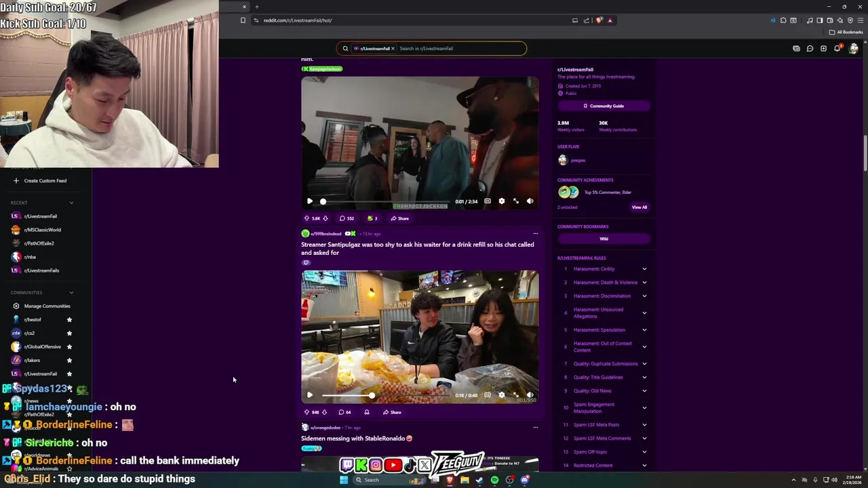
Task: Enter fullscreen on the Rampage Jackson video
Action: (x=515, y=201)
